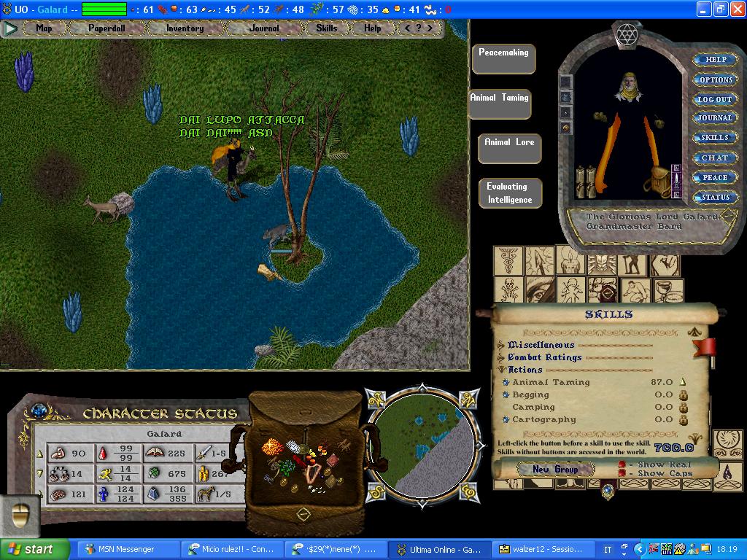
Task: Click the skills scroll up arrow
Action: click(x=693, y=332)
